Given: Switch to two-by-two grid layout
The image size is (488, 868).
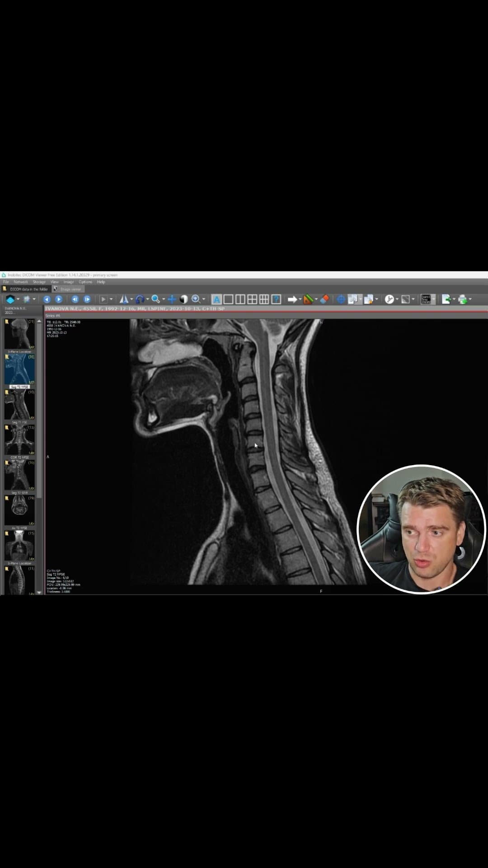Looking at the screenshot, I should click(252, 299).
